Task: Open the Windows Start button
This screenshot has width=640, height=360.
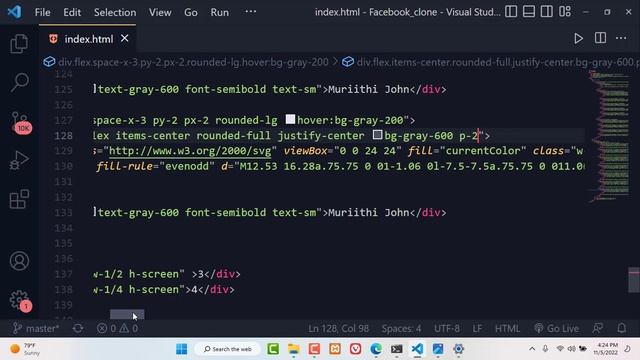Action: pyautogui.click(x=181, y=349)
